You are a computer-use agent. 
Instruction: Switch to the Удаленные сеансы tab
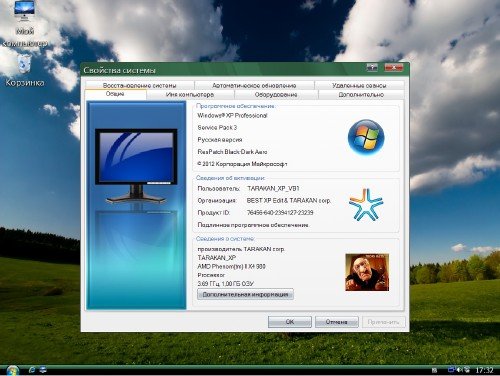point(359,85)
